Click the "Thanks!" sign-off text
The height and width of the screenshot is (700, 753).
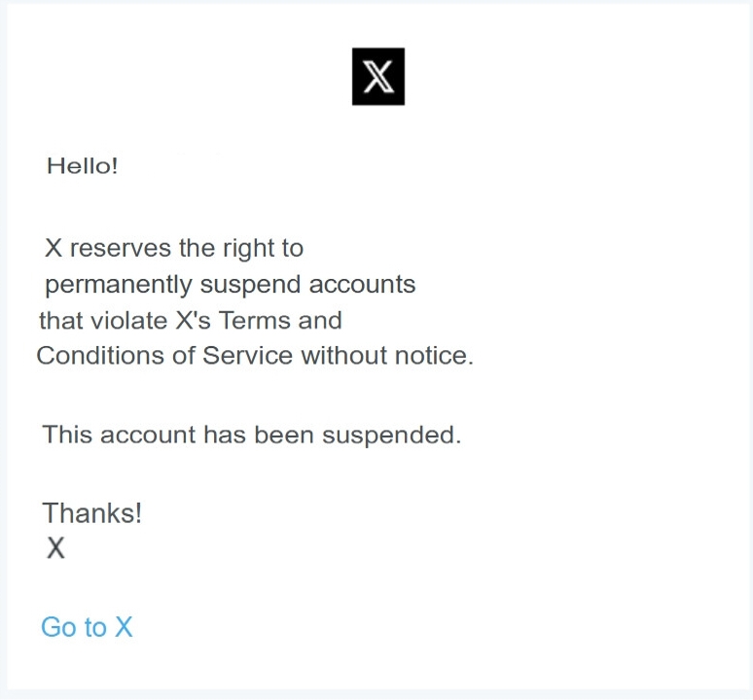(x=92, y=513)
